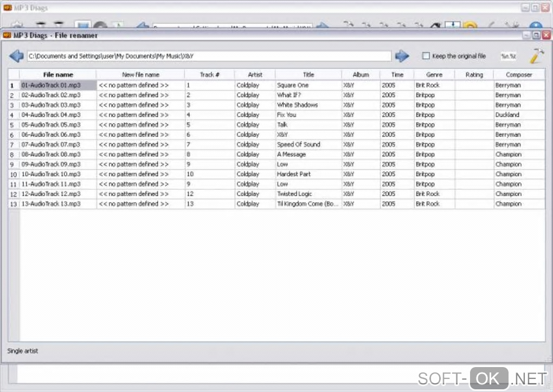553x392 pixels.
Task: Click the New file name column header
Action: (140, 74)
